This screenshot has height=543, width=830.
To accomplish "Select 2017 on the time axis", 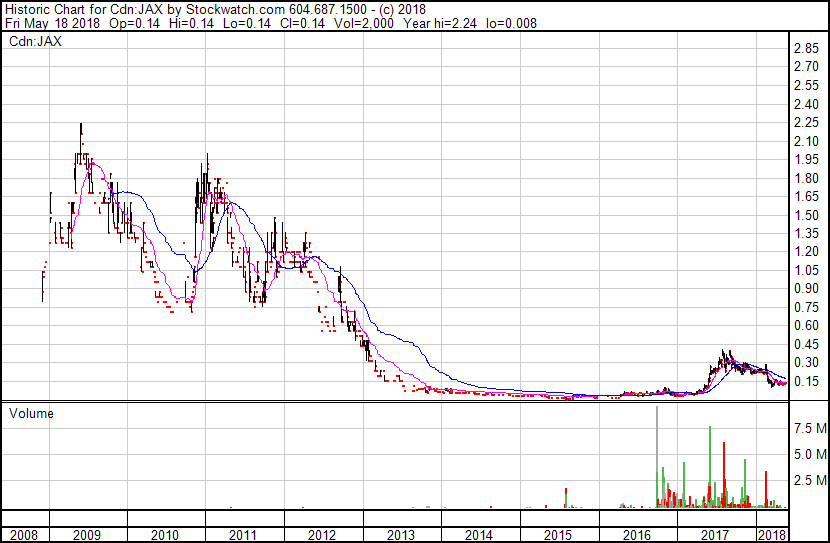I will click(x=715, y=534).
